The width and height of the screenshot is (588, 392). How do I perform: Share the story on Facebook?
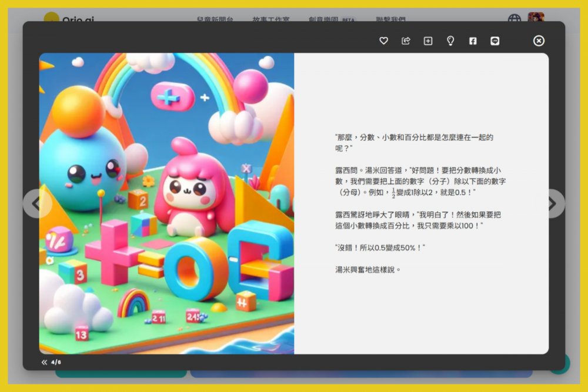coord(473,41)
